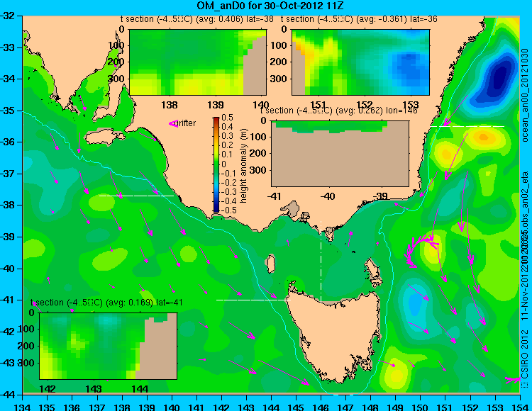Image resolution: width=532 pixels, height=411 pixels.
Task: Click the magenta drifter legend triangle
Action: click(173, 124)
